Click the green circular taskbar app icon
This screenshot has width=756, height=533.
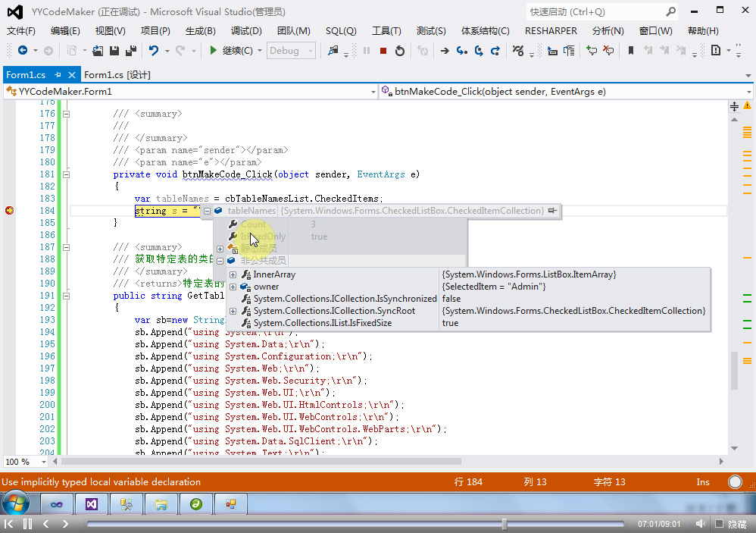196,504
